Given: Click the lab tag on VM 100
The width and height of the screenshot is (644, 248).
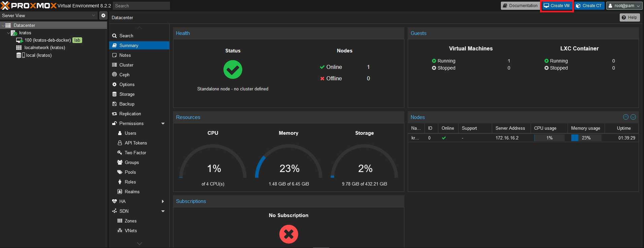Looking at the screenshot, I should (77, 40).
